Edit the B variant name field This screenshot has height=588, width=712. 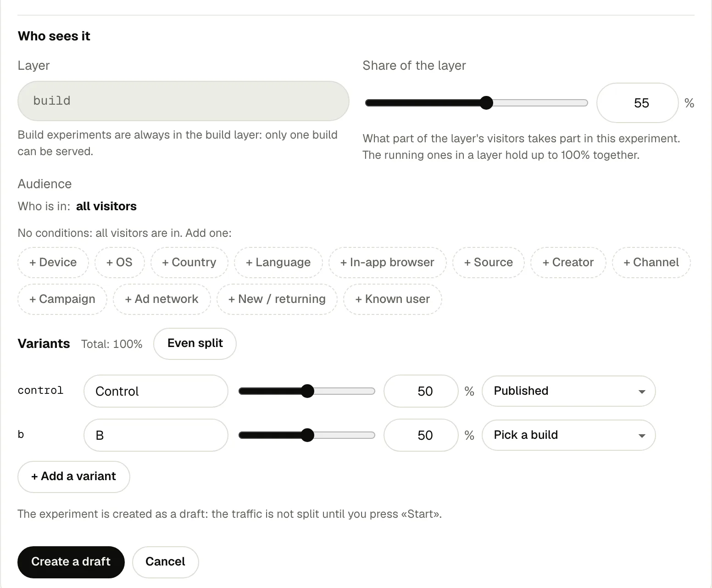click(156, 435)
